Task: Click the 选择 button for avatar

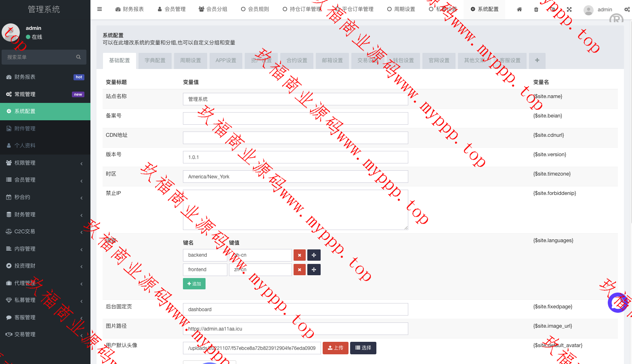Action: pos(363,348)
